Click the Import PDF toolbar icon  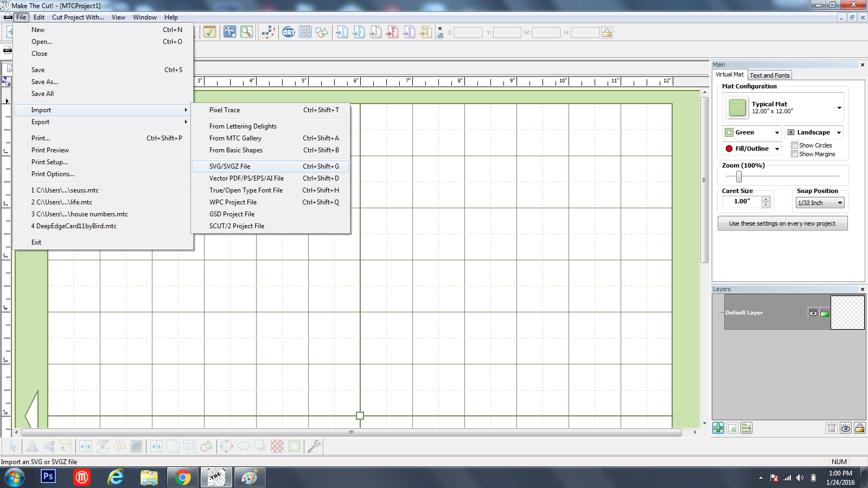(x=359, y=32)
